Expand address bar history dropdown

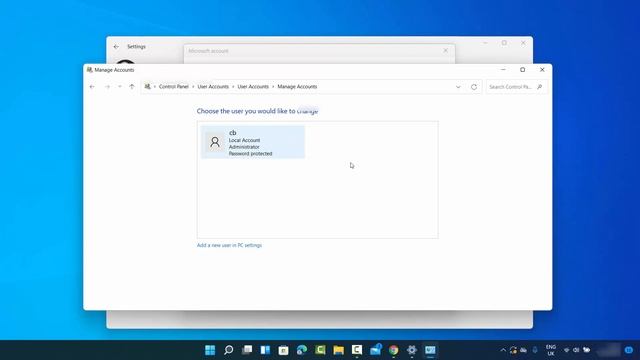pyautogui.click(x=458, y=87)
